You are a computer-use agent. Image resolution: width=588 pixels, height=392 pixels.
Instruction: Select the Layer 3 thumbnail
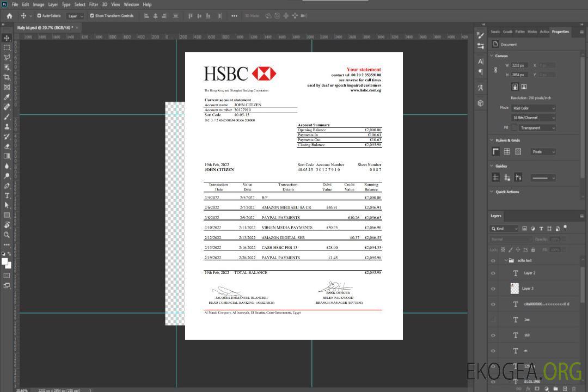click(515, 289)
